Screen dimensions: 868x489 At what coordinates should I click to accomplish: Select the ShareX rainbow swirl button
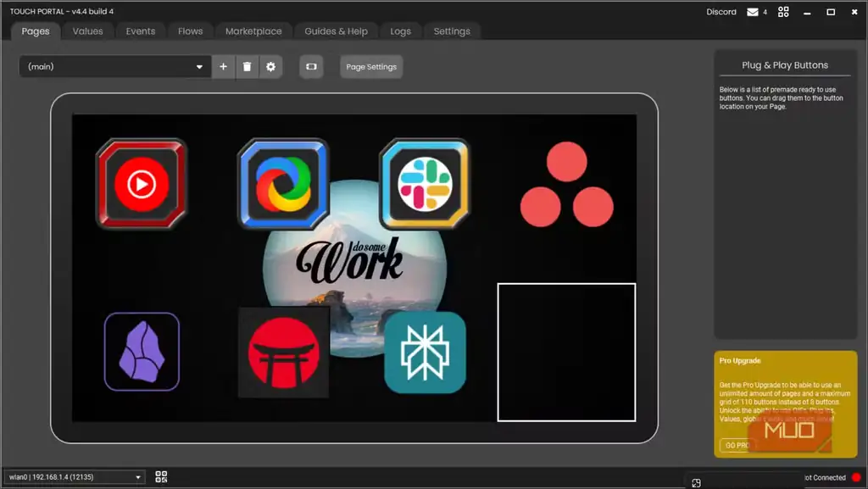coord(283,184)
